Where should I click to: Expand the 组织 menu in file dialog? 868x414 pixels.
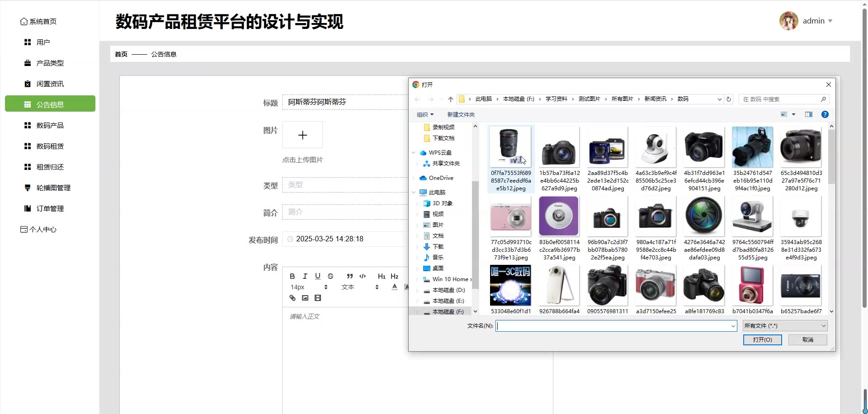[x=425, y=114]
